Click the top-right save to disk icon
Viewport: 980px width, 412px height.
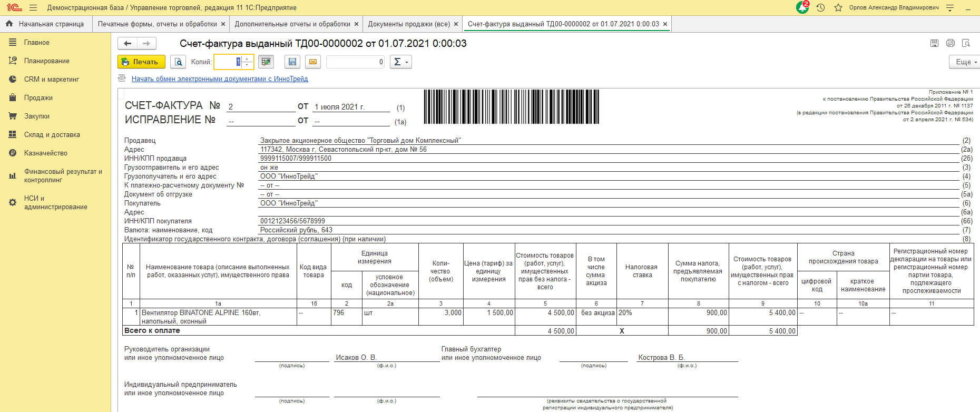(x=934, y=43)
